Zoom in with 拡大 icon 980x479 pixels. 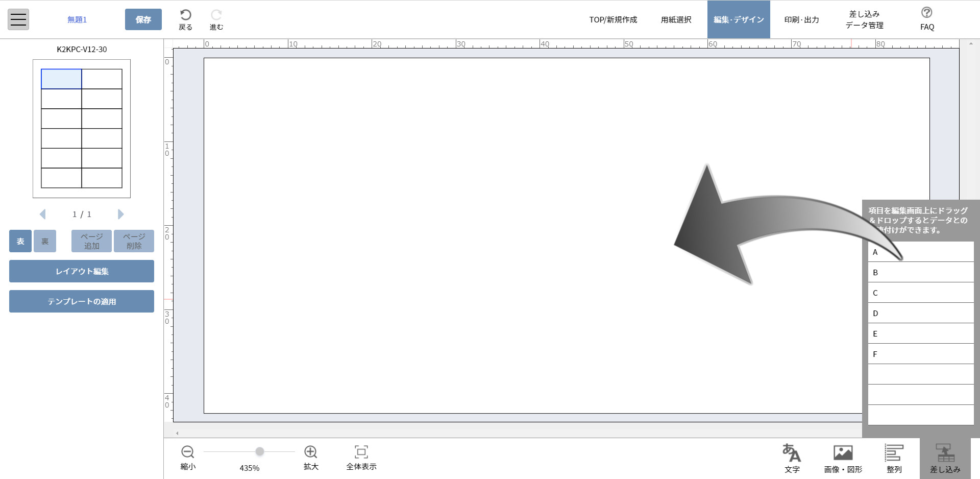pyautogui.click(x=310, y=452)
